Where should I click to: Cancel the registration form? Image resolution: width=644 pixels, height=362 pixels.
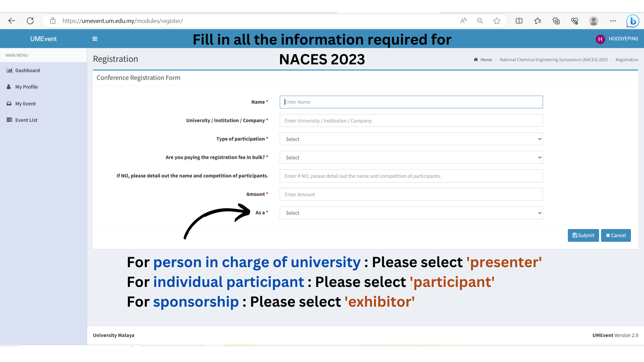tap(615, 235)
